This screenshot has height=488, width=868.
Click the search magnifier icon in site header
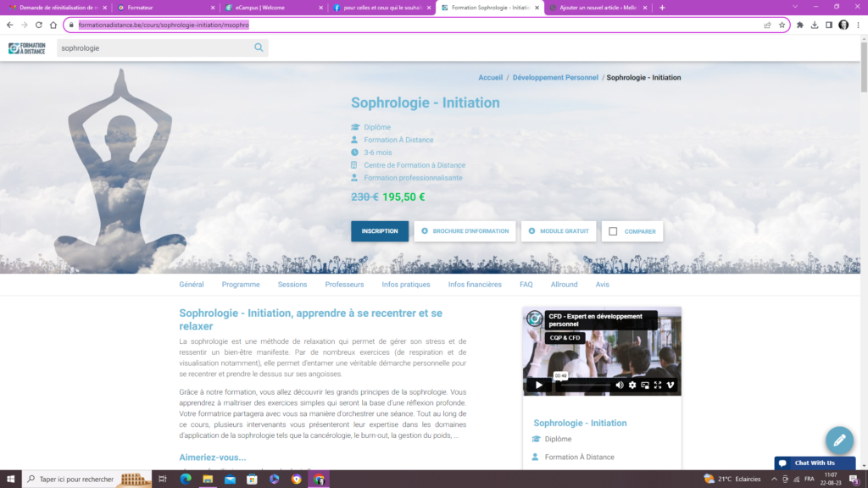point(259,47)
